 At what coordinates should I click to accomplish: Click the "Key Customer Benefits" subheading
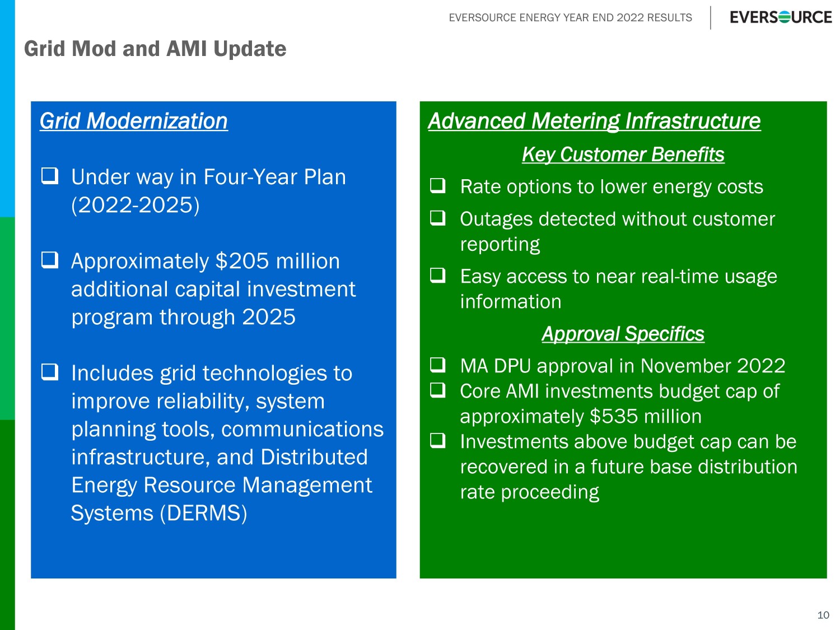623,155
